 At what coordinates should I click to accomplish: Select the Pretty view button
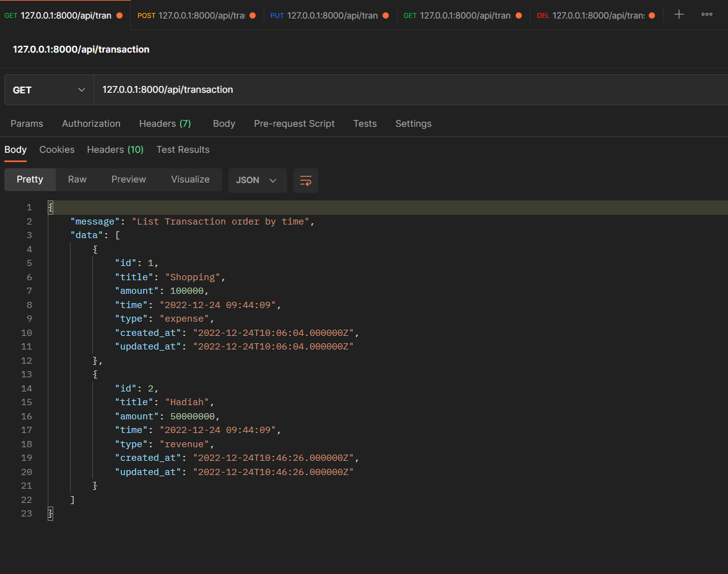(x=30, y=179)
